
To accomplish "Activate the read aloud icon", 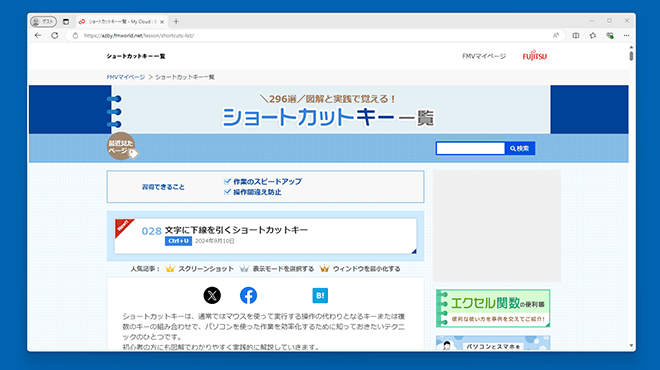I will tap(556, 36).
